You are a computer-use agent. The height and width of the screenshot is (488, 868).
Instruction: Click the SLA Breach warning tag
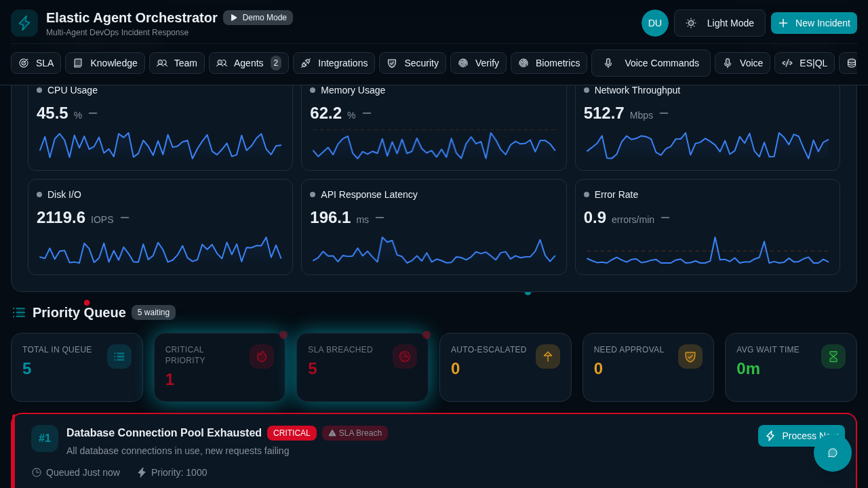click(x=355, y=433)
